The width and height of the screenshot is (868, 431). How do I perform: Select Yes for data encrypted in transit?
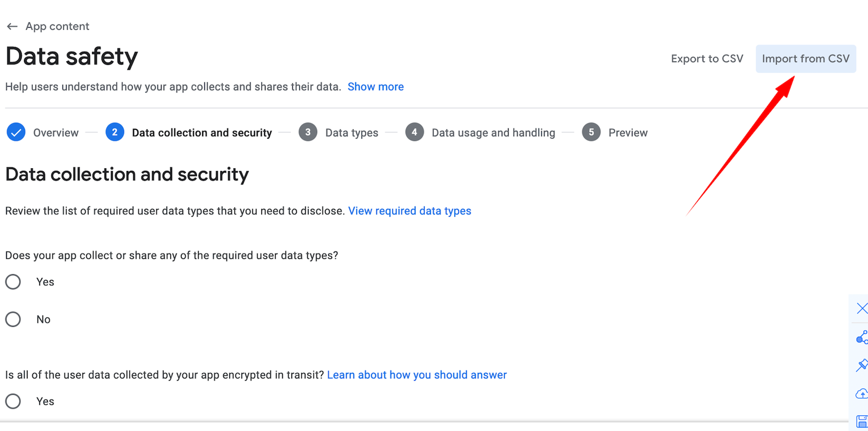(x=13, y=402)
